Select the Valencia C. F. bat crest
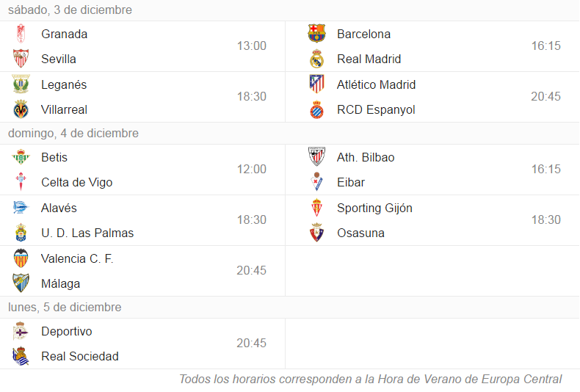The image size is (580, 392). (21, 258)
